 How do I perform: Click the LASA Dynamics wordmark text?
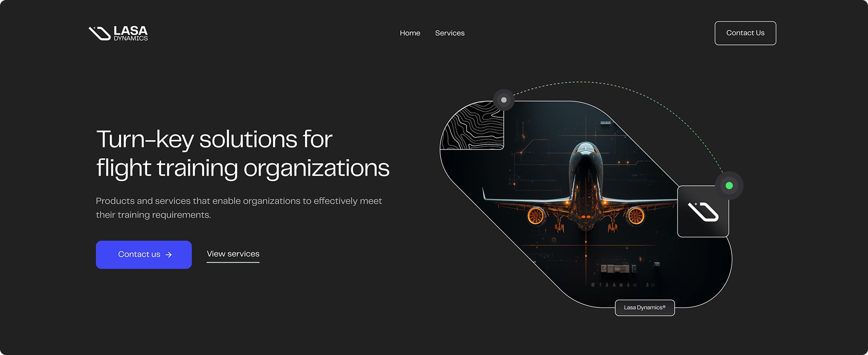(x=131, y=33)
